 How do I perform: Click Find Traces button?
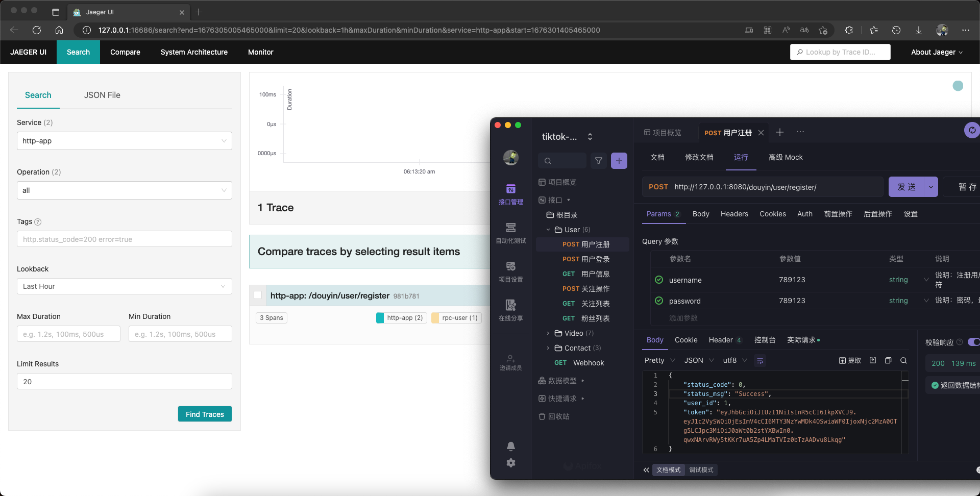(x=205, y=414)
